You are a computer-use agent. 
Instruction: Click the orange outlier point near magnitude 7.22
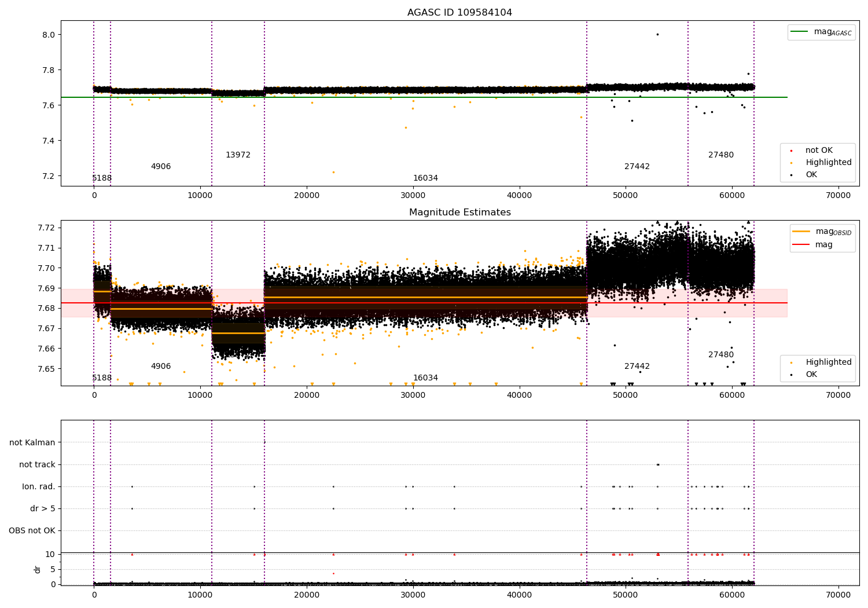click(333, 172)
